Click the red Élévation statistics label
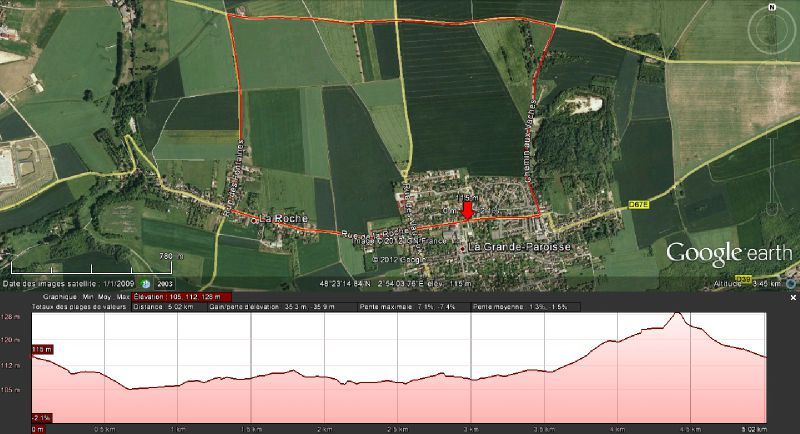 pyautogui.click(x=182, y=297)
